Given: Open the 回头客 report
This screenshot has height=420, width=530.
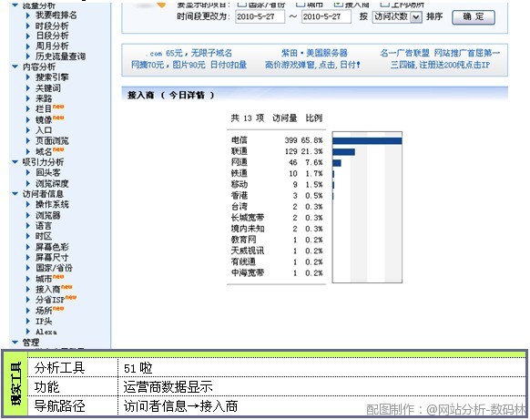Looking at the screenshot, I should pos(48,172).
